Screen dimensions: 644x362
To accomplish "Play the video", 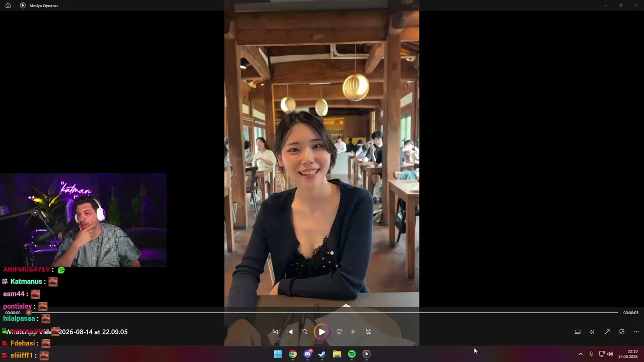I will (x=321, y=332).
